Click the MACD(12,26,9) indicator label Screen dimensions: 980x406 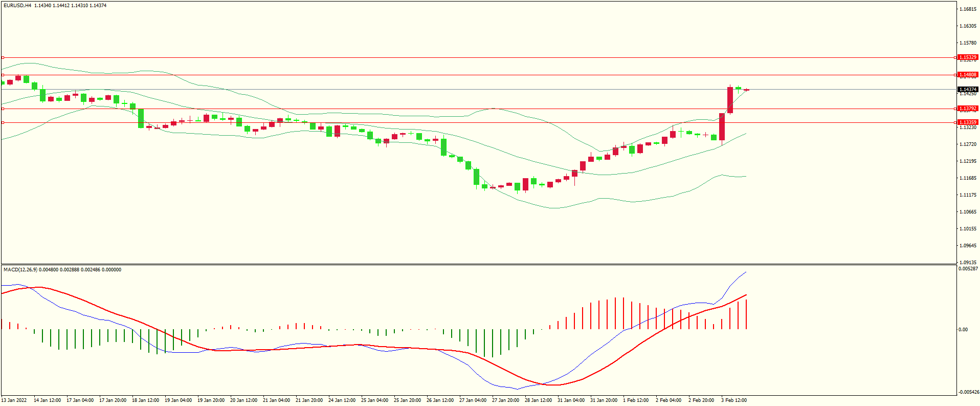pyautogui.click(x=19, y=270)
